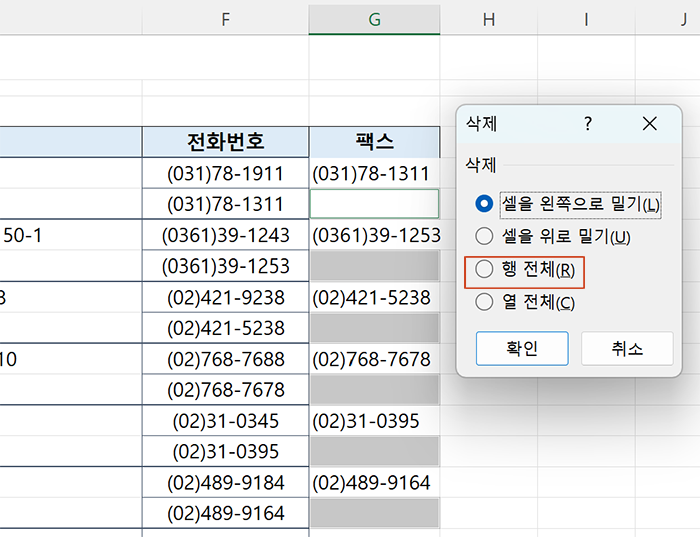Screen dimensions: 700x537
Task: Click gray blank cell beside (02)768-7678 in 전화번호
Action: 374,390
